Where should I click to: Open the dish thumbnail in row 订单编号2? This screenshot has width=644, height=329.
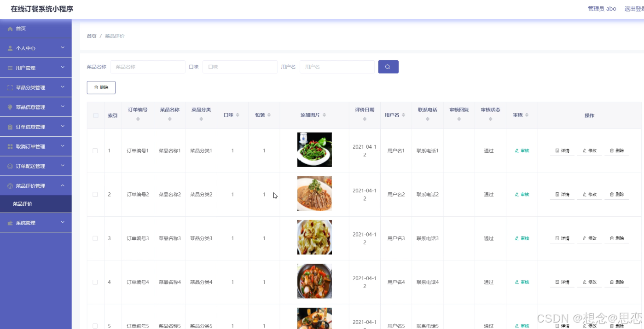314,194
